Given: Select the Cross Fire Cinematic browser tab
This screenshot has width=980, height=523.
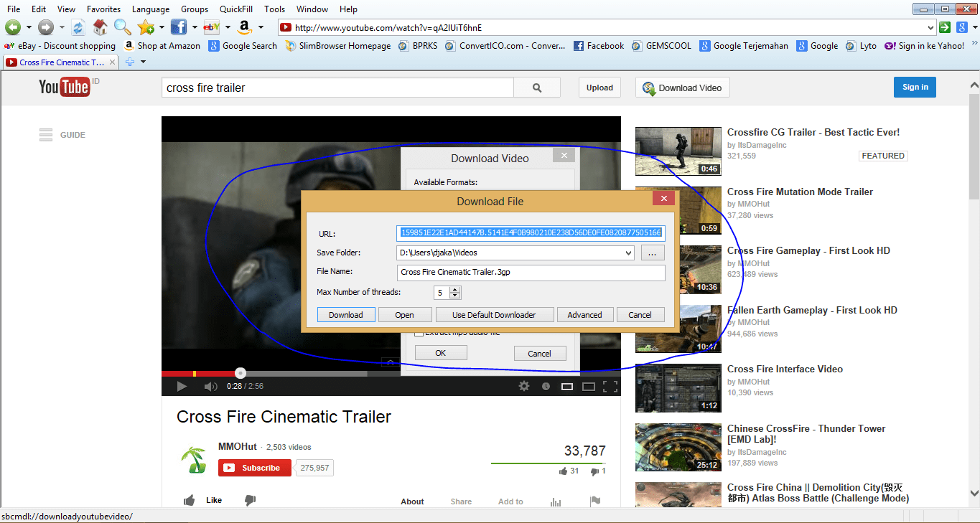Looking at the screenshot, I should (57, 62).
